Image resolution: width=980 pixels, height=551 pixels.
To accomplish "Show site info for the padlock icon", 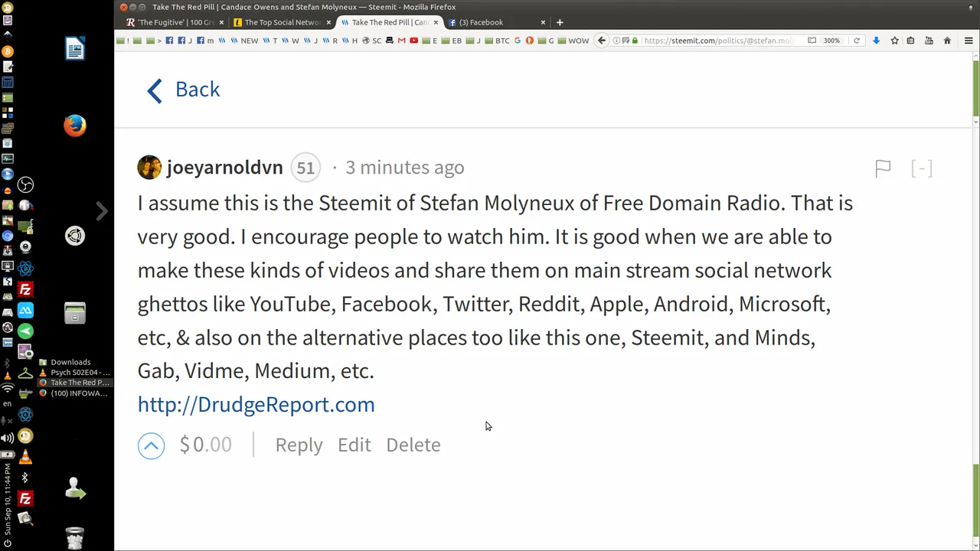I will pyautogui.click(x=635, y=41).
